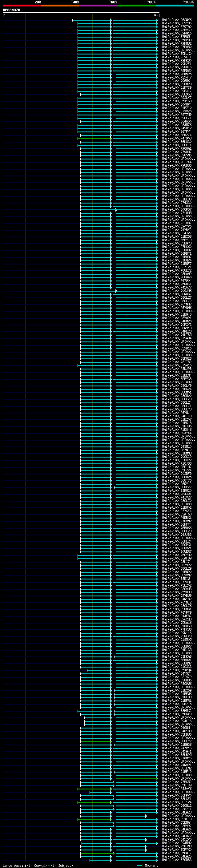Select hit UniRef100_B6TFY4
Screen dimensions: 197x868
[x=176, y=132]
